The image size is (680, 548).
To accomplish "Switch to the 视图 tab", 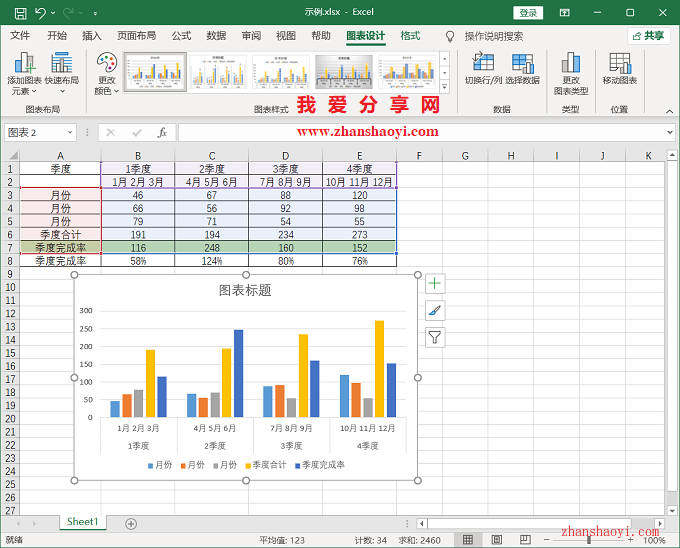I will 286,36.
